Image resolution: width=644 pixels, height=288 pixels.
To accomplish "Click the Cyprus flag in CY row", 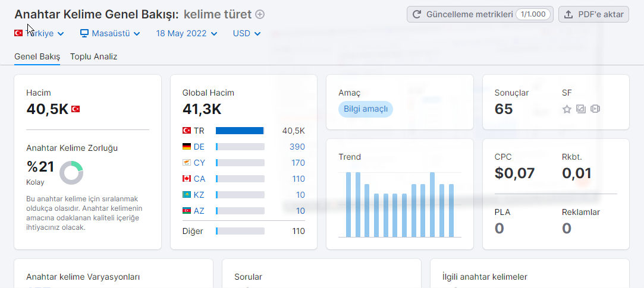I will [187, 163].
